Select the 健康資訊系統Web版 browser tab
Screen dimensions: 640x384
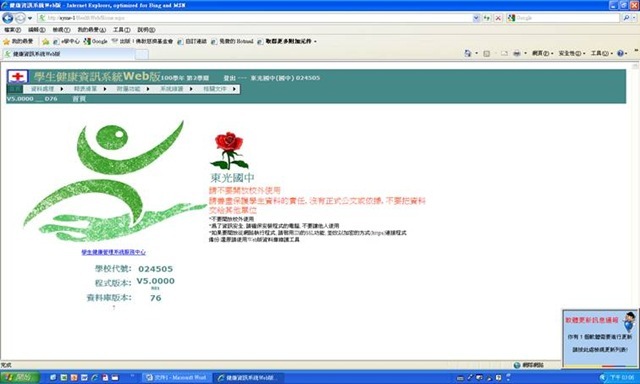68,54
